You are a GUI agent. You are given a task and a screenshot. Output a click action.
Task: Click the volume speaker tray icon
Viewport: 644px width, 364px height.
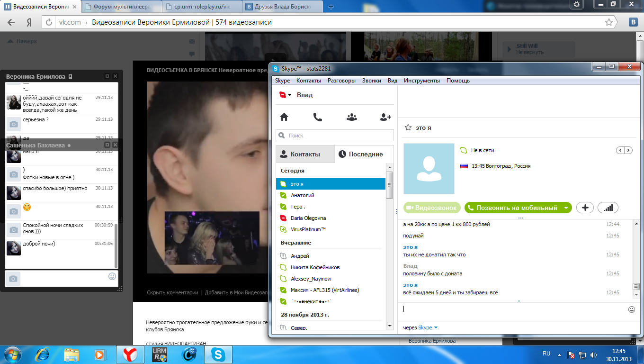click(x=594, y=355)
